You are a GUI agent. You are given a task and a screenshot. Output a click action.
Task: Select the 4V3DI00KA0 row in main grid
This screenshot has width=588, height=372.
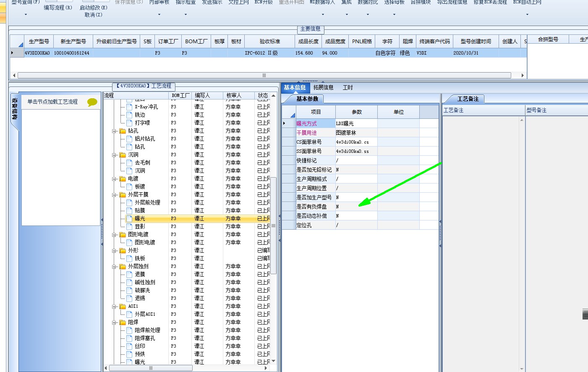tap(268, 53)
